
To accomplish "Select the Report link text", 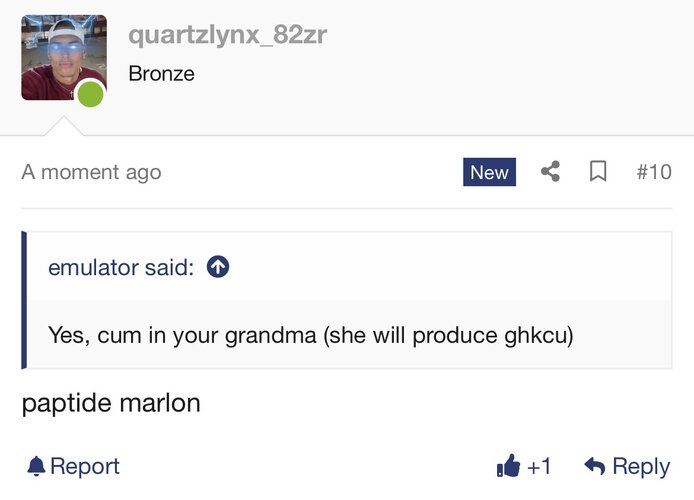I will tap(85, 466).
